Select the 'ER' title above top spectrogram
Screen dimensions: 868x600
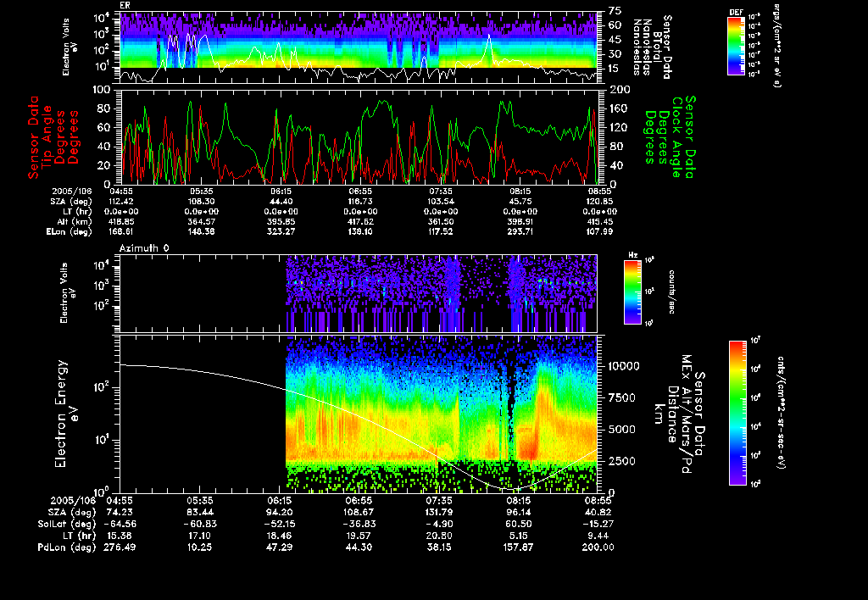[x=125, y=5]
